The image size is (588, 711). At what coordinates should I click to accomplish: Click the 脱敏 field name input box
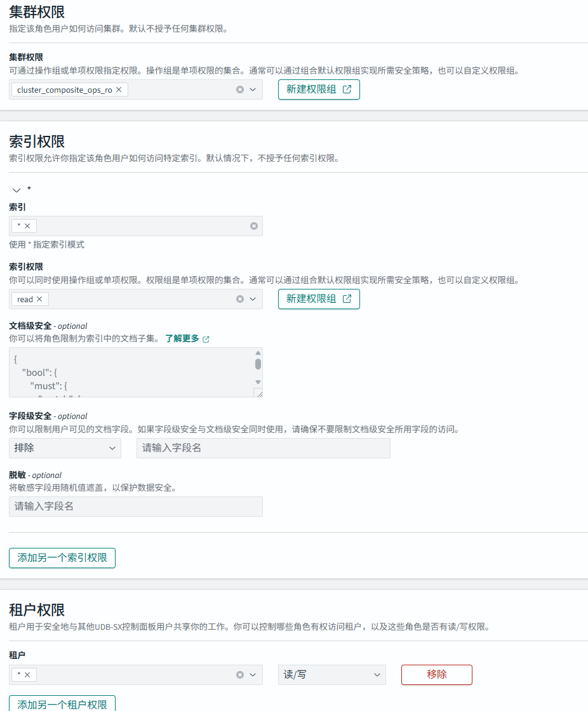(135, 507)
